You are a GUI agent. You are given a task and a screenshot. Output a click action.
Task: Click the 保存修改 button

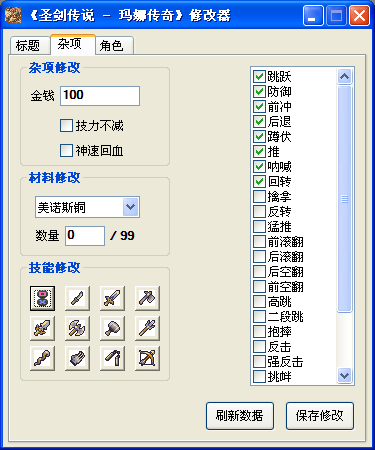coord(320,416)
